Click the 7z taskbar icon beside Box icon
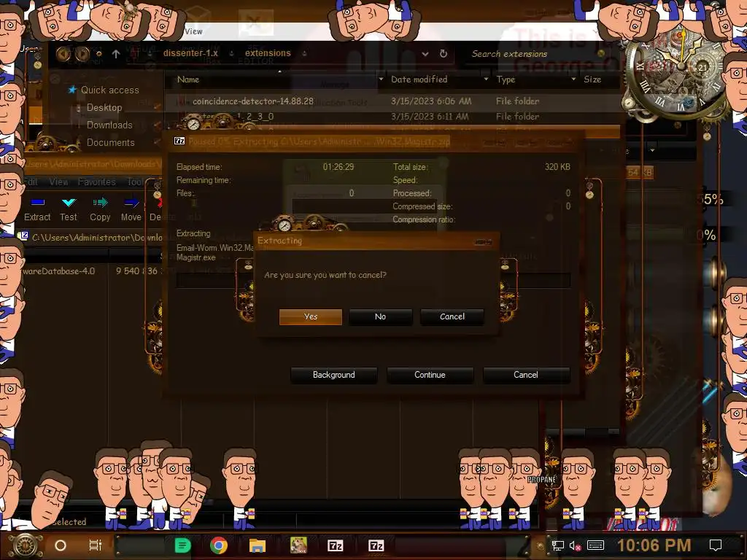Viewport: 747px width, 560px height. (335, 545)
